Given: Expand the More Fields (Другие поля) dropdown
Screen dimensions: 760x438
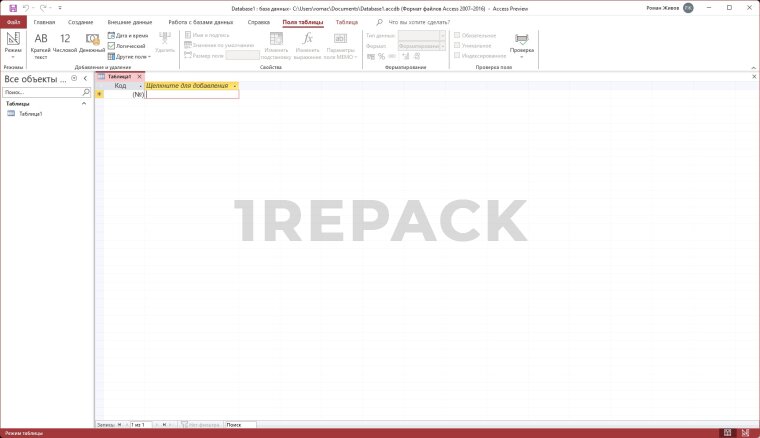Looking at the screenshot, I should click(130, 57).
